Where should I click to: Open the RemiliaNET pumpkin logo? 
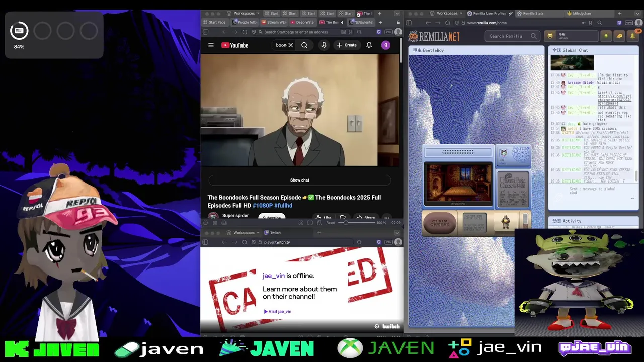coord(434,36)
